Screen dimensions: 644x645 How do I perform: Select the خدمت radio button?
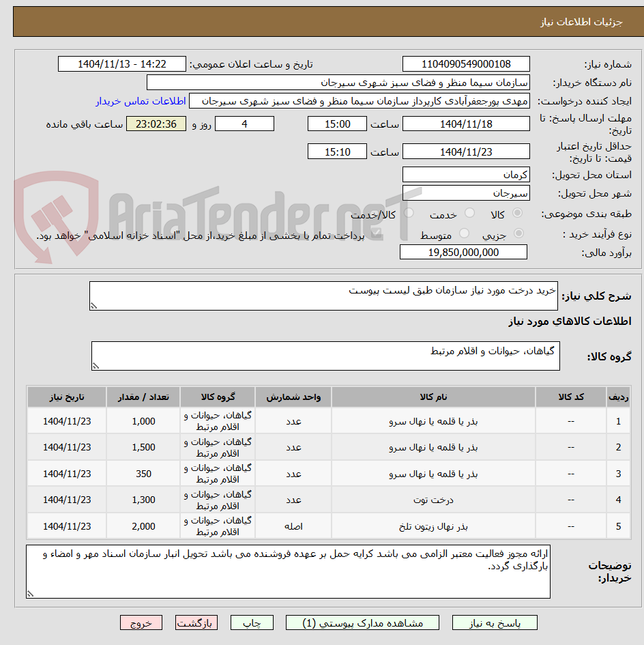point(469,213)
